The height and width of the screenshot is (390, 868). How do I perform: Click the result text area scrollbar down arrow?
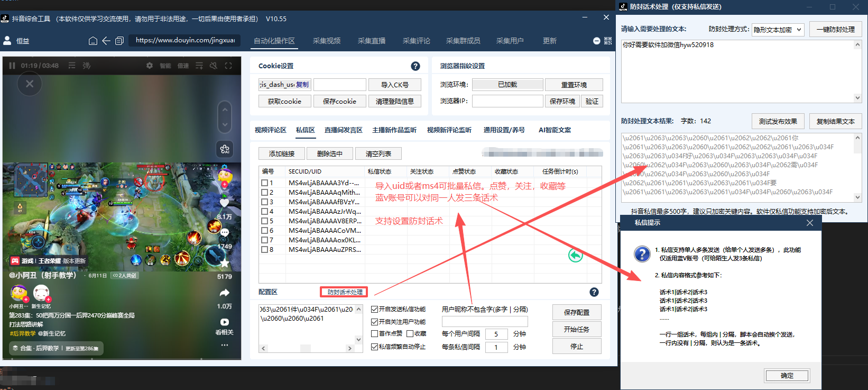point(857,197)
